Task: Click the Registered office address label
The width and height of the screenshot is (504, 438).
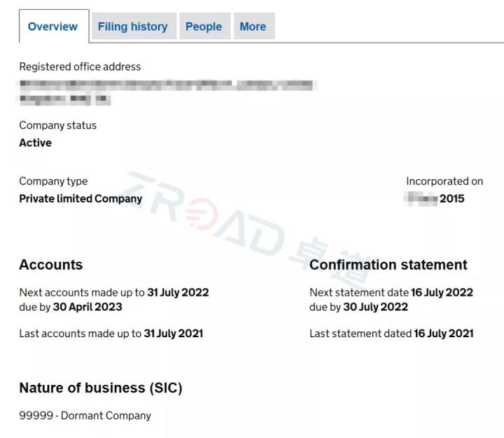Action: tap(80, 66)
